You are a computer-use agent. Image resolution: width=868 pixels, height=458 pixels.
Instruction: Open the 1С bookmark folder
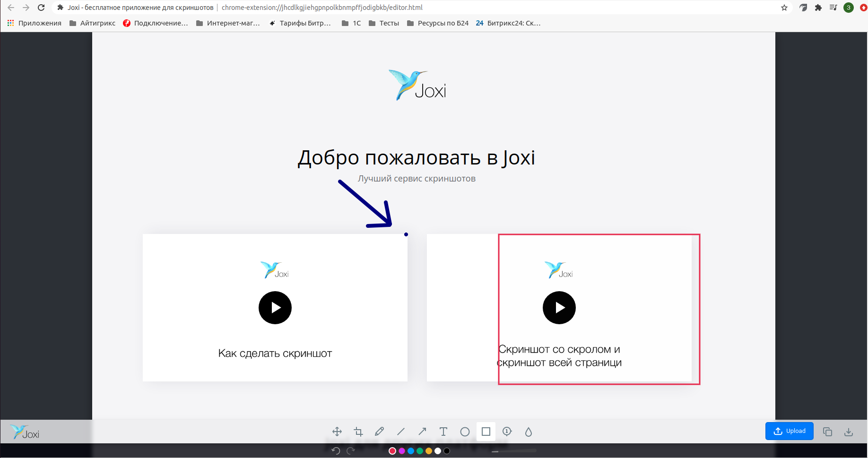351,23
